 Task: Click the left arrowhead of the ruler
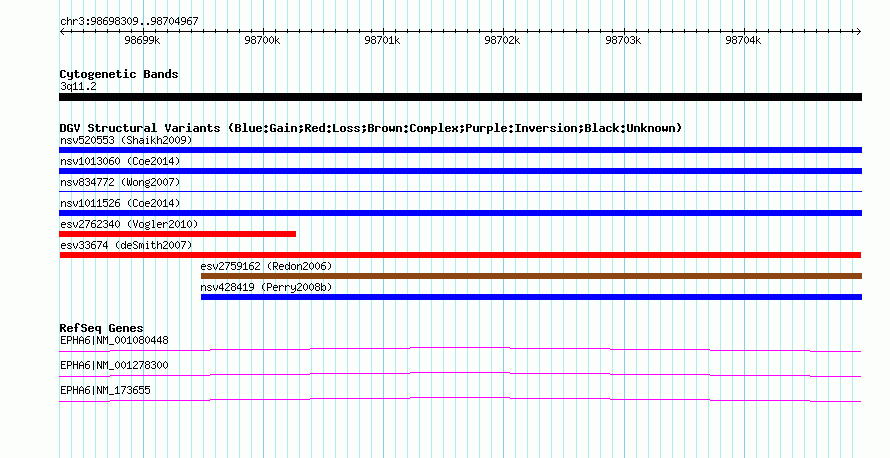pyautogui.click(x=62, y=32)
